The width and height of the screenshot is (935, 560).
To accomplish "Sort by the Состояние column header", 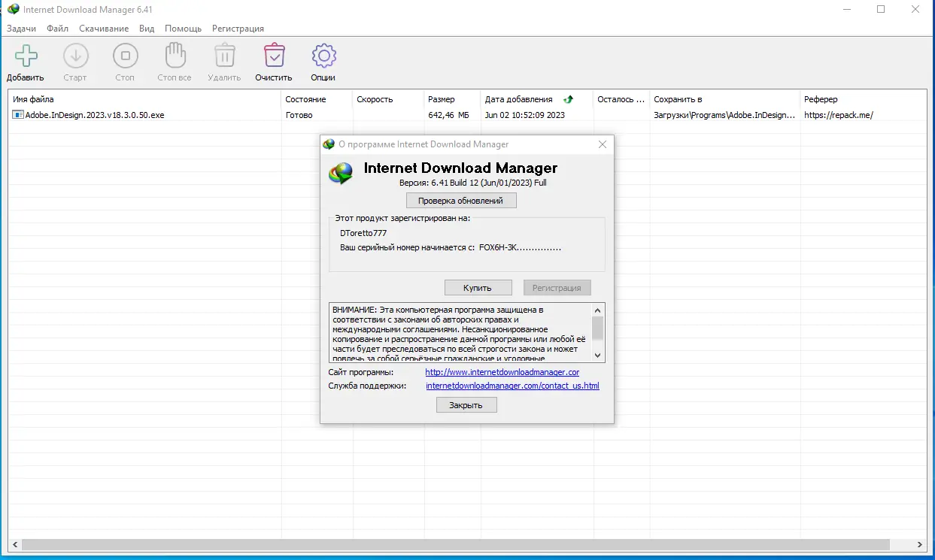I will tap(317, 99).
